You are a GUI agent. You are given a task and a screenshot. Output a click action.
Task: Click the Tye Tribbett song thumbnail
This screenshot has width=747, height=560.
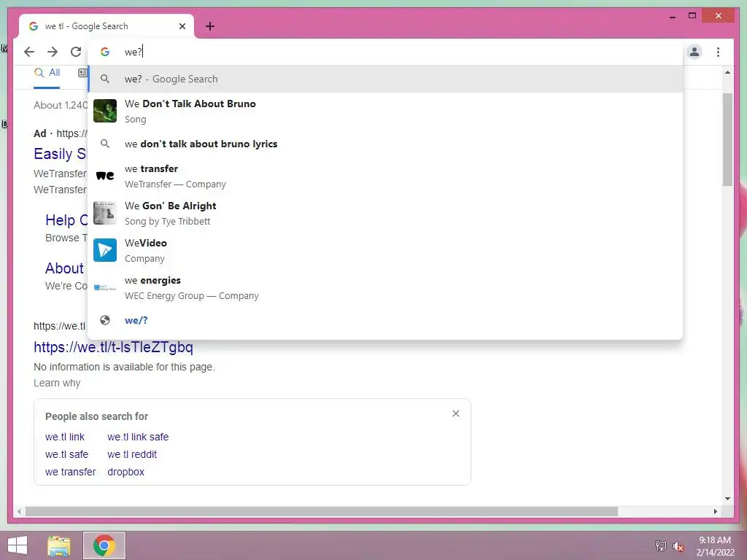105,213
